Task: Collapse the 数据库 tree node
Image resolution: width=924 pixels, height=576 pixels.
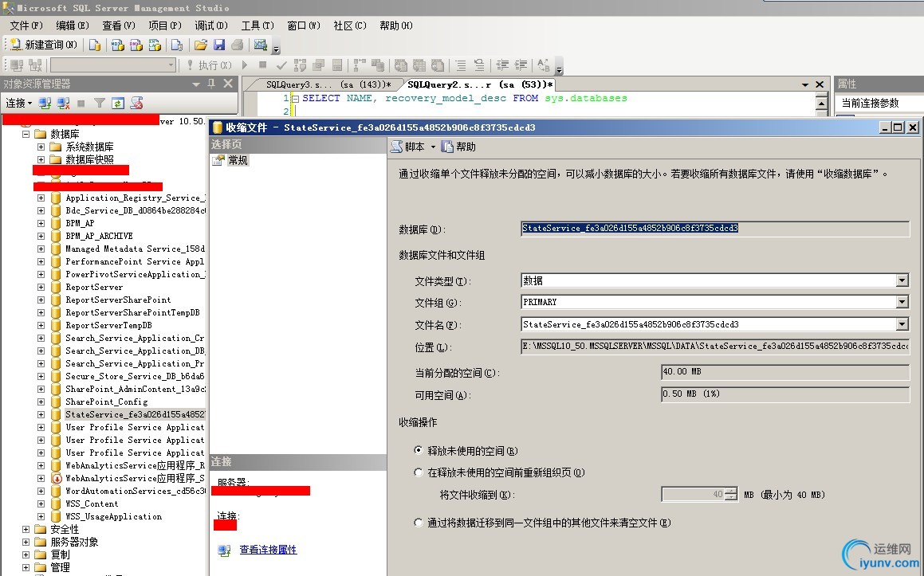Action: pos(26,134)
